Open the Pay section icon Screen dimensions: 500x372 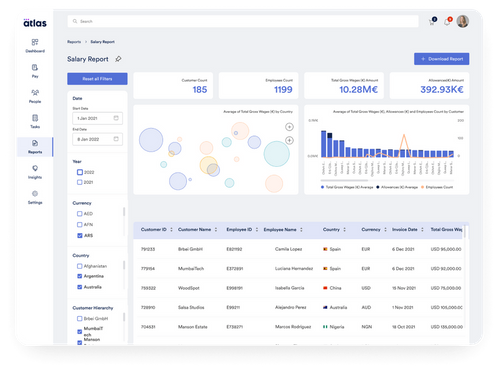[x=35, y=68]
